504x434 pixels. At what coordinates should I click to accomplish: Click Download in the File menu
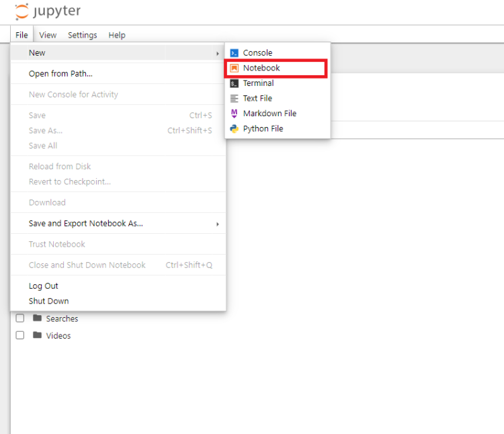[118, 202]
